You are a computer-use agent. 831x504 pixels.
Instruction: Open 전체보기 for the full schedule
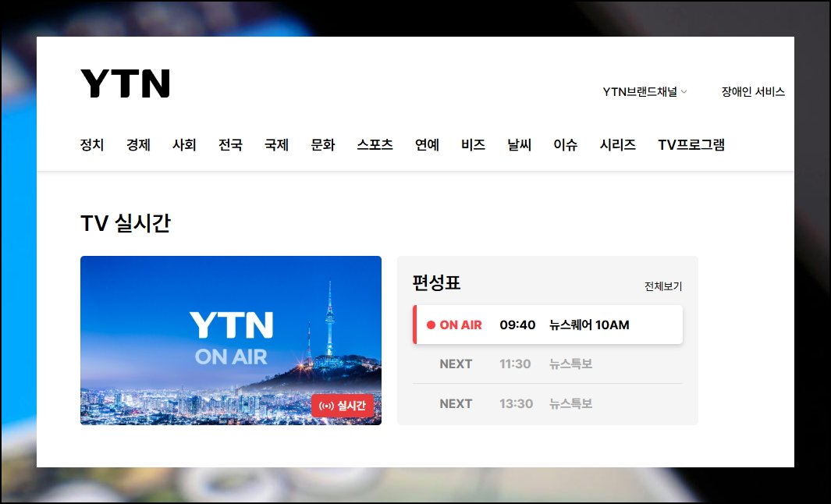[x=663, y=286]
